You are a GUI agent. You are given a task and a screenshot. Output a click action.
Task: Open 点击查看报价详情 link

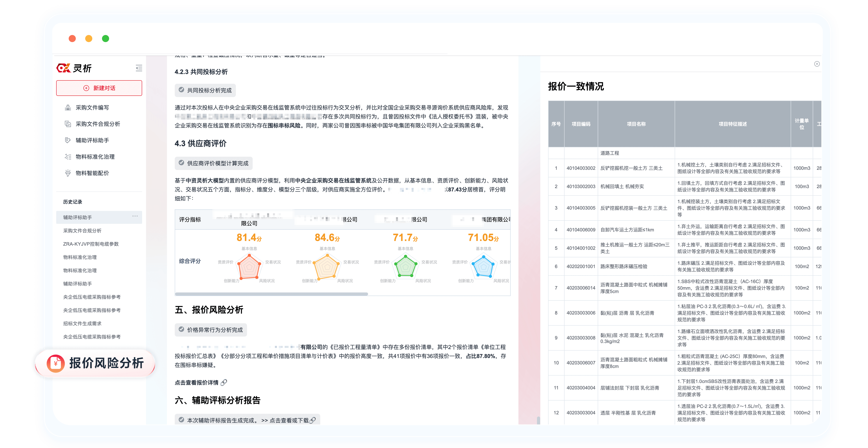(196, 382)
